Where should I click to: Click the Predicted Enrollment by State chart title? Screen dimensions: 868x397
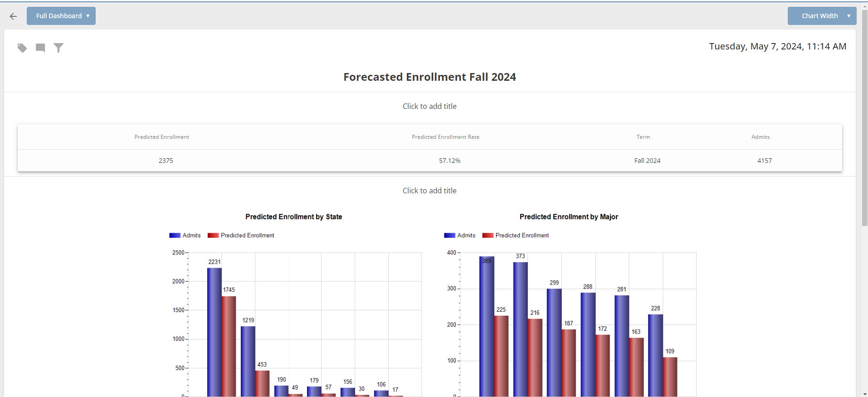[294, 217]
